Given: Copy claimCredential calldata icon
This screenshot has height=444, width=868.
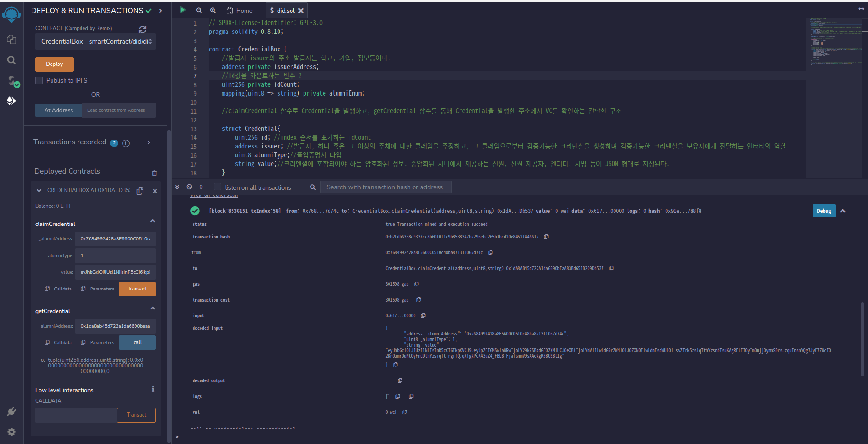Looking at the screenshot, I should tap(47, 289).
